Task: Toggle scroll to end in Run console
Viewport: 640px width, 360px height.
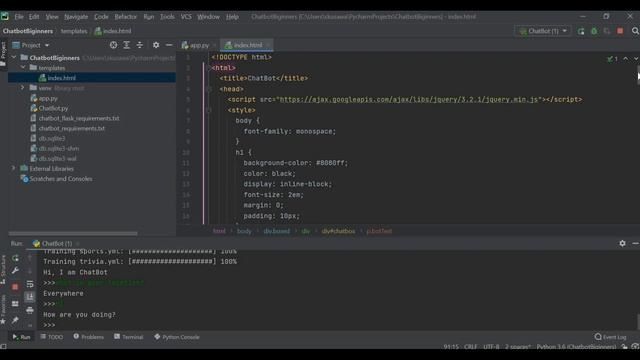Action: click(x=30, y=297)
